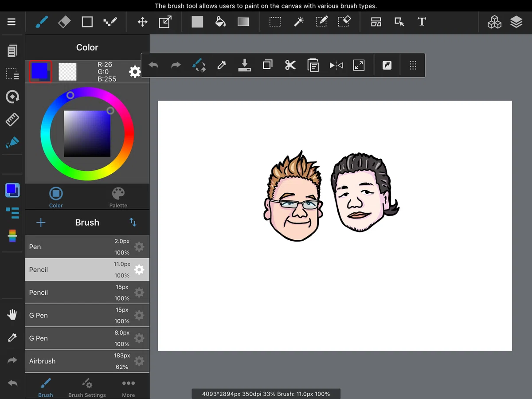Click the Save icon in floating toolbar
This screenshot has width=532, height=399.
244,66
